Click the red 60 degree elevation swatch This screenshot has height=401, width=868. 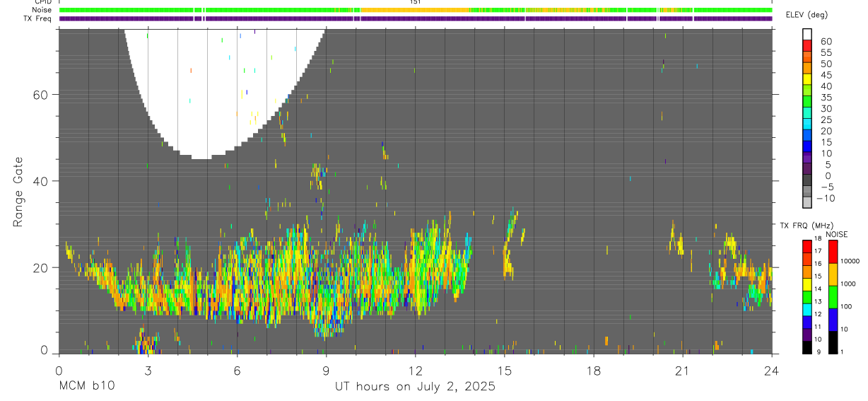pos(807,46)
